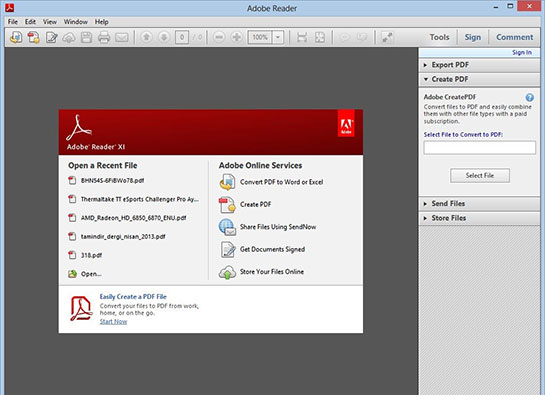The image size is (545, 395).
Task: Click the Store Your Files Online link
Action: coord(272,272)
